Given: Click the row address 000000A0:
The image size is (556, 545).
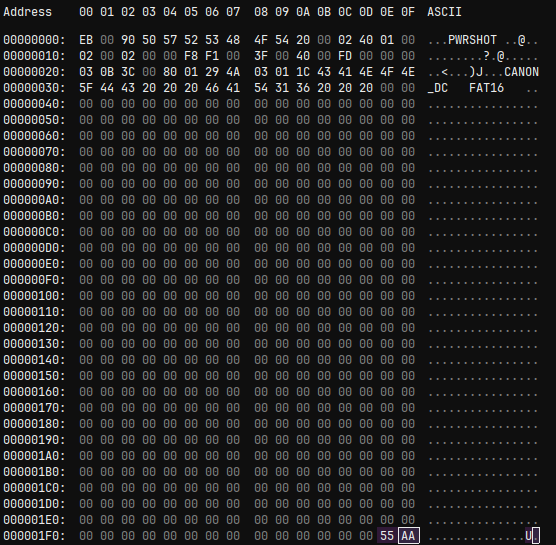Looking at the screenshot, I should pyautogui.click(x=34, y=200).
